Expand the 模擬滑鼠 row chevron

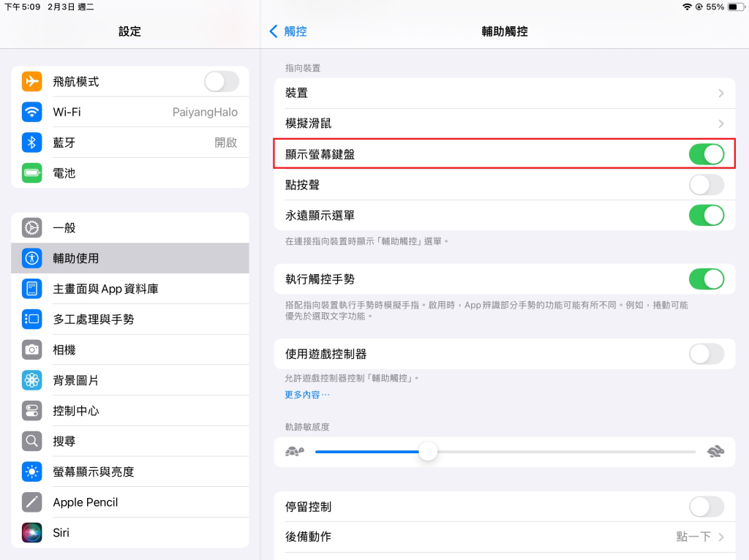(720, 124)
